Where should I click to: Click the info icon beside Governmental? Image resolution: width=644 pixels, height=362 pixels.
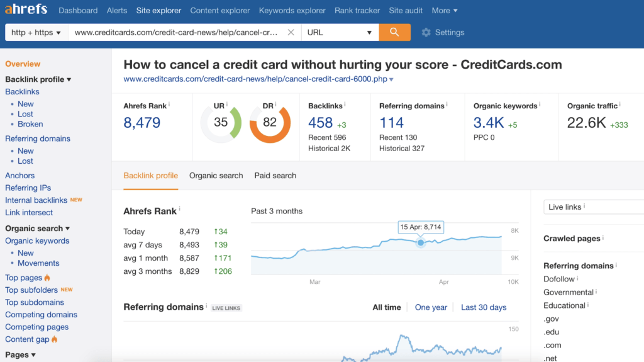click(596, 291)
